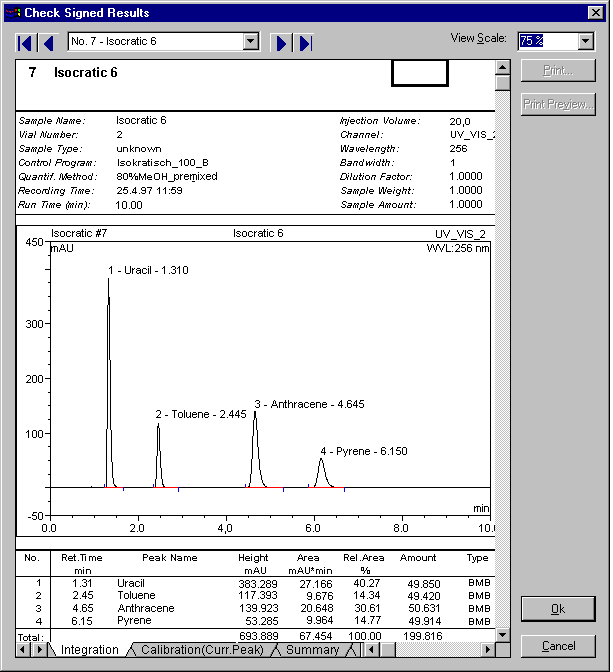Image resolution: width=613 pixels, height=672 pixels.
Task: Advance to the next sample
Action: (282, 42)
